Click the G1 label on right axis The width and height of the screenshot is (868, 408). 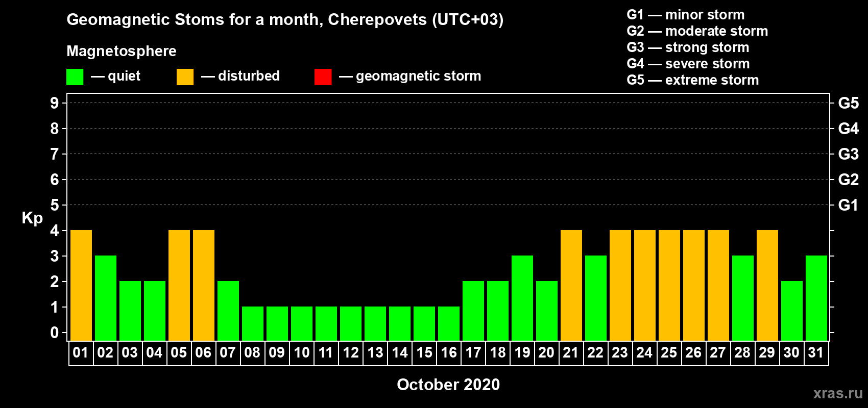click(x=849, y=205)
